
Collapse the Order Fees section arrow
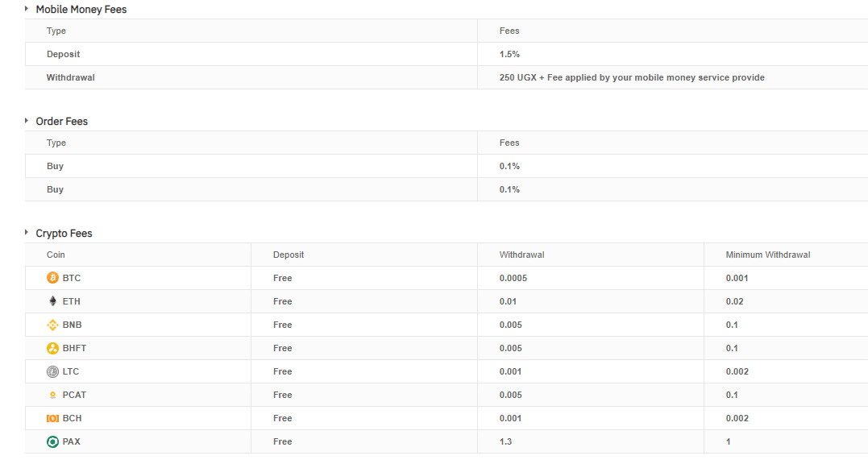tap(27, 121)
